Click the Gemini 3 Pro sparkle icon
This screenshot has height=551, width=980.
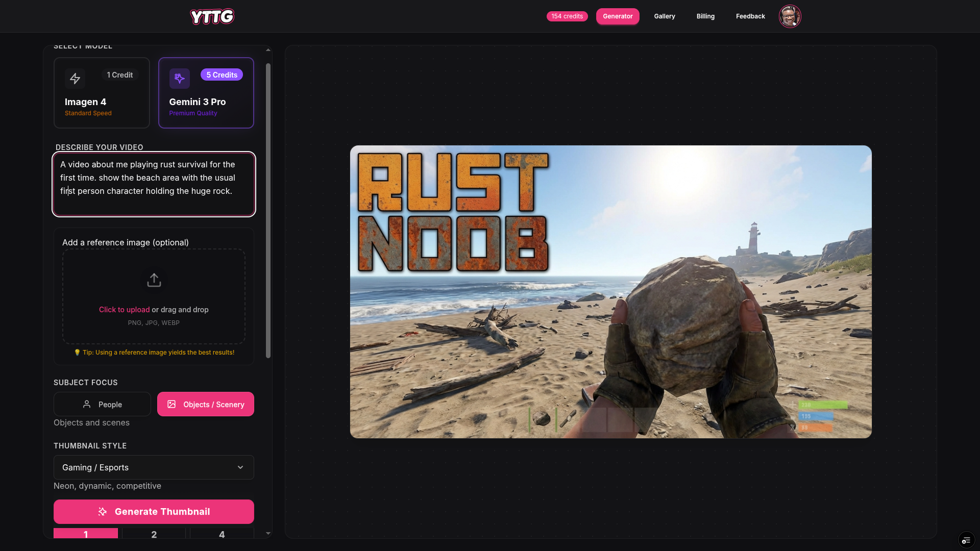[180, 79]
